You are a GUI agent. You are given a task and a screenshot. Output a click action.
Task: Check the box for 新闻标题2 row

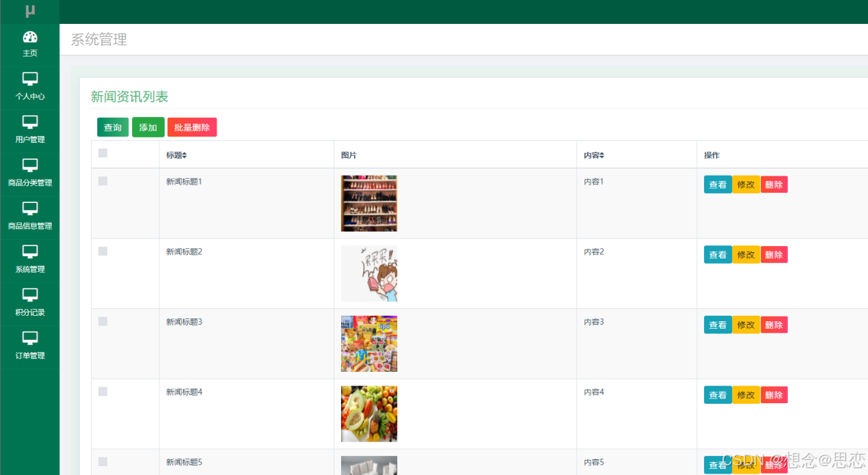coord(103,252)
